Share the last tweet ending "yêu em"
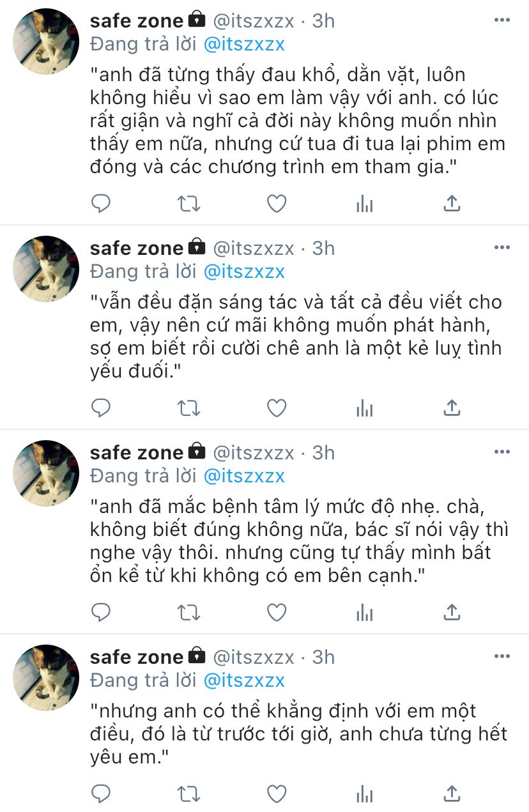The height and width of the screenshot is (812, 529). pyautogui.click(x=452, y=793)
